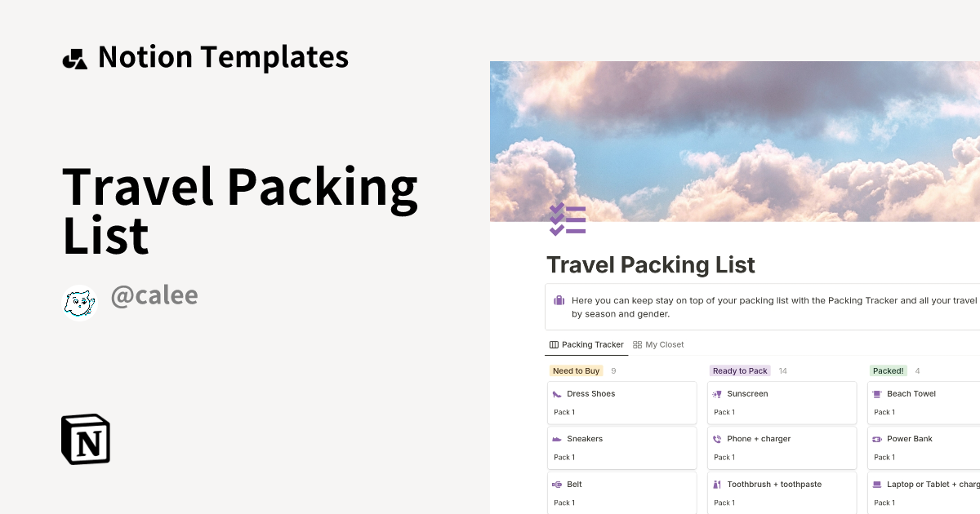Viewport: 980px width, 514px height.
Task: Click the Notion Templates logo icon
Action: [75, 57]
